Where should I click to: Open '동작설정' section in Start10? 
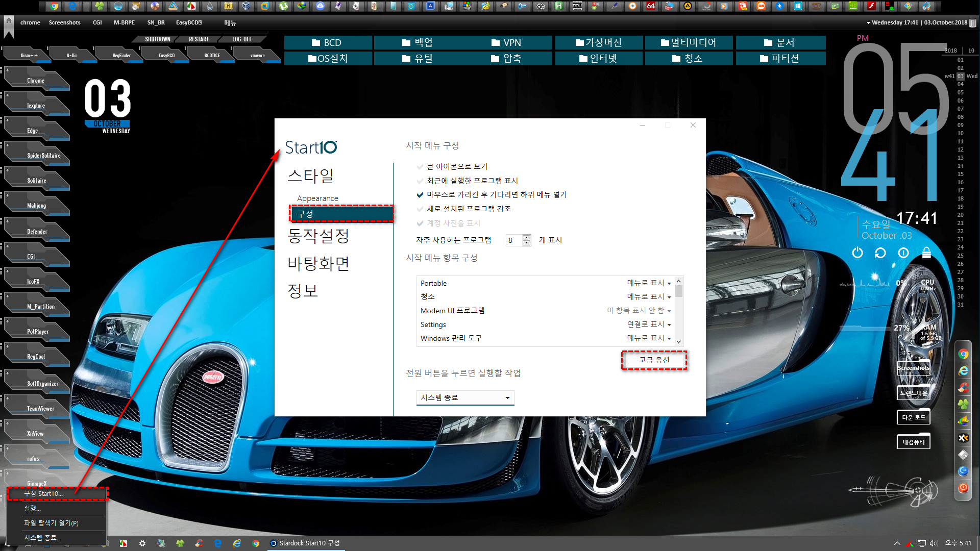(x=318, y=236)
